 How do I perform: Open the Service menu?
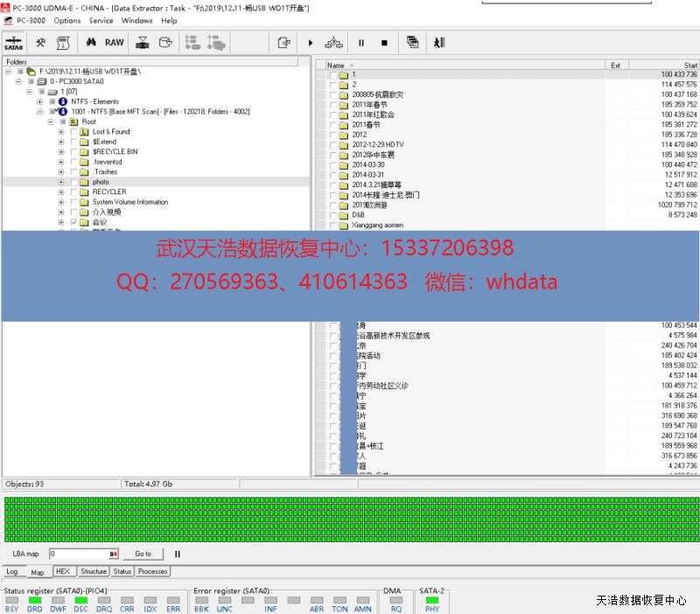(101, 20)
